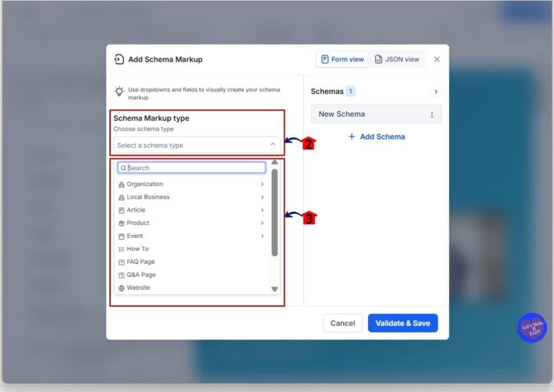
Task: Click the Website globe icon
Action: (x=121, y=288)
